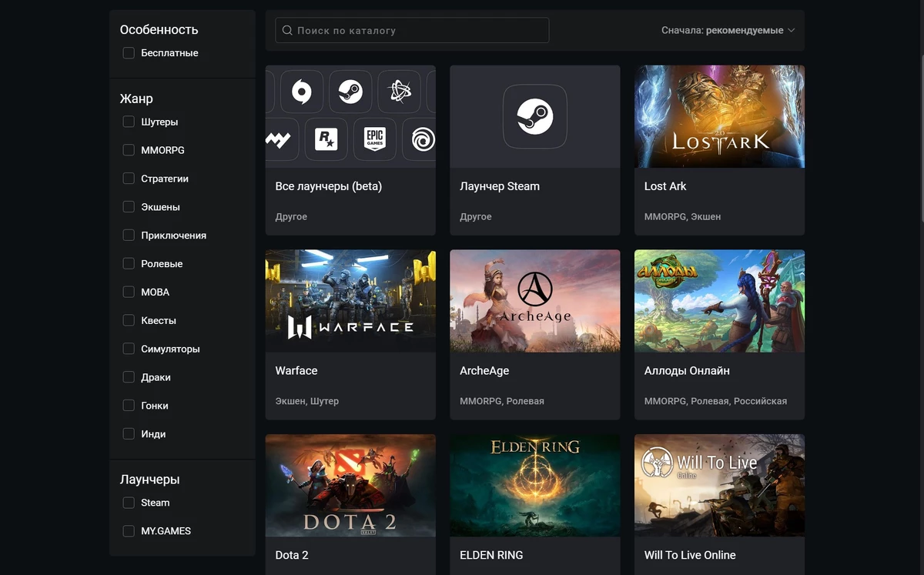Open the Все лаунчеры (beta) title
The height and width of the screenshot is (575, 924).
tap(329, 186)
